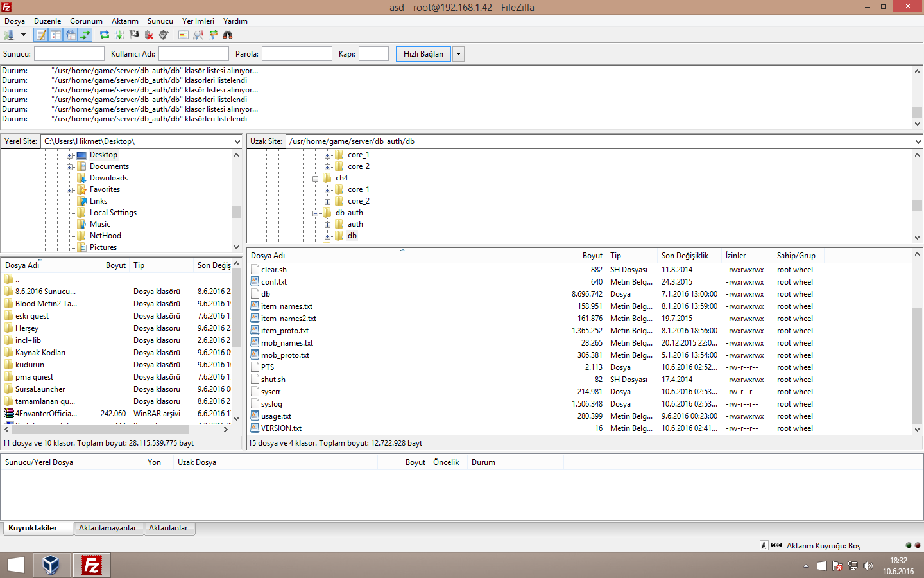
Task: Open VirtualBox from the taskbar
Action: [51, 565]
